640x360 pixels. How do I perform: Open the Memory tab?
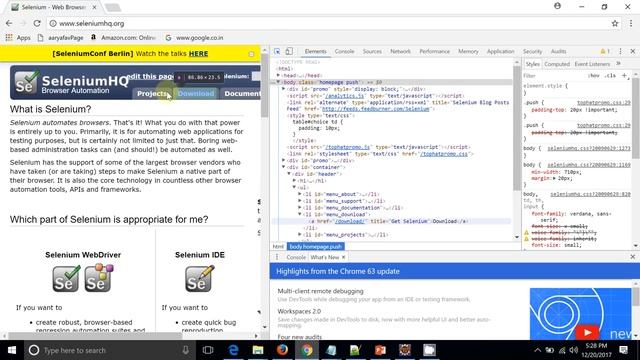468,51
